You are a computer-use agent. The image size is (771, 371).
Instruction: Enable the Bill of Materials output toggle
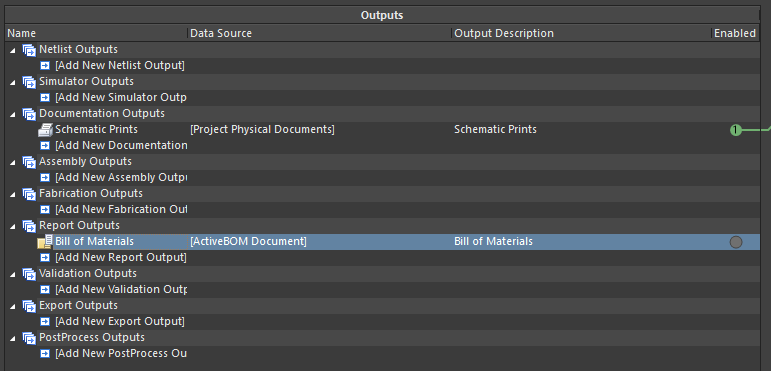(736, 242)
